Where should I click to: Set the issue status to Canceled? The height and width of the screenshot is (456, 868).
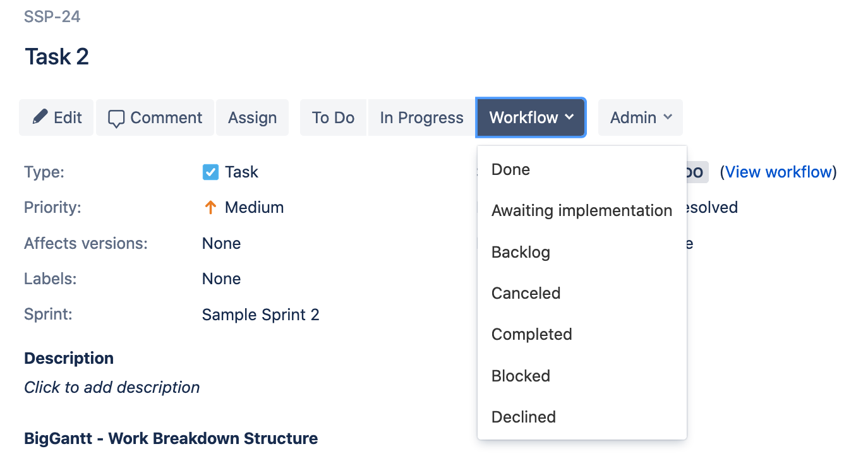coord(526,292)
